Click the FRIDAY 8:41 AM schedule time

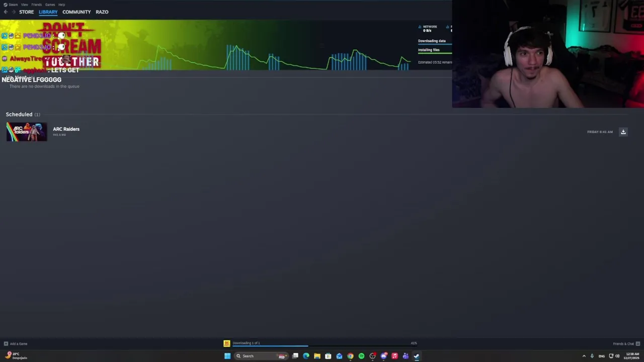600,132
